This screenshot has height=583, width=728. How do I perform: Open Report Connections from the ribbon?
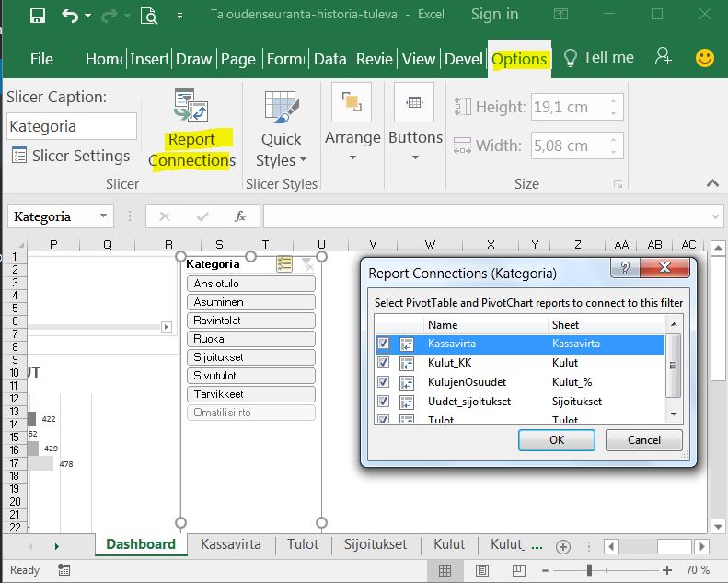click(191, 129)
